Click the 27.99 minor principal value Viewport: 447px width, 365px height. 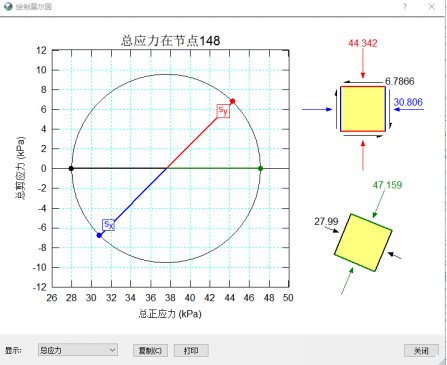pyautogui.click(x=326, y=221)
